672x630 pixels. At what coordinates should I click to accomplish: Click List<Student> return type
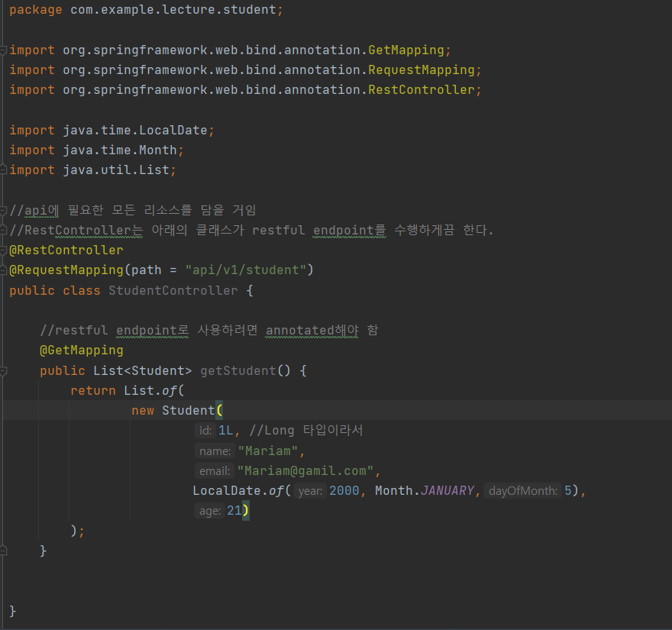[x=142, y=370]
